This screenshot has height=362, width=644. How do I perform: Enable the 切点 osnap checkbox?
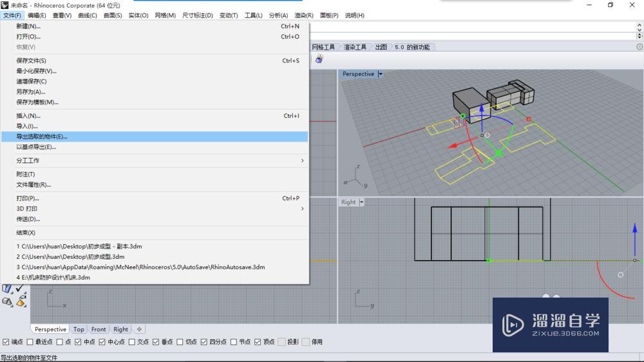click(180, 342)
